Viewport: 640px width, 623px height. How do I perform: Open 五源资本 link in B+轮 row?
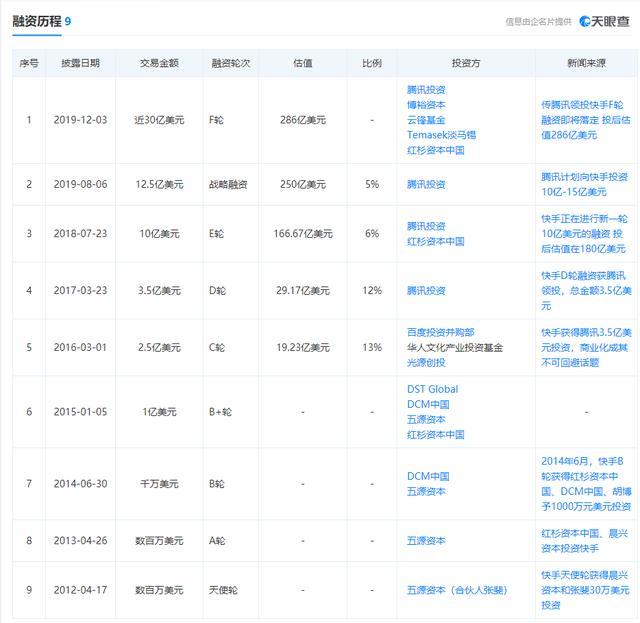(x=426, y=420)
